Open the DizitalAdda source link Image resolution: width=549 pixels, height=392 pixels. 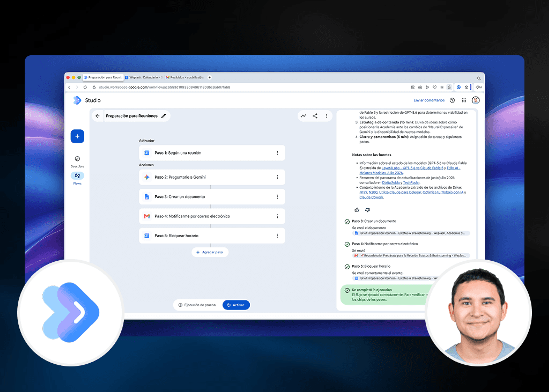click(x=391, y=183)
